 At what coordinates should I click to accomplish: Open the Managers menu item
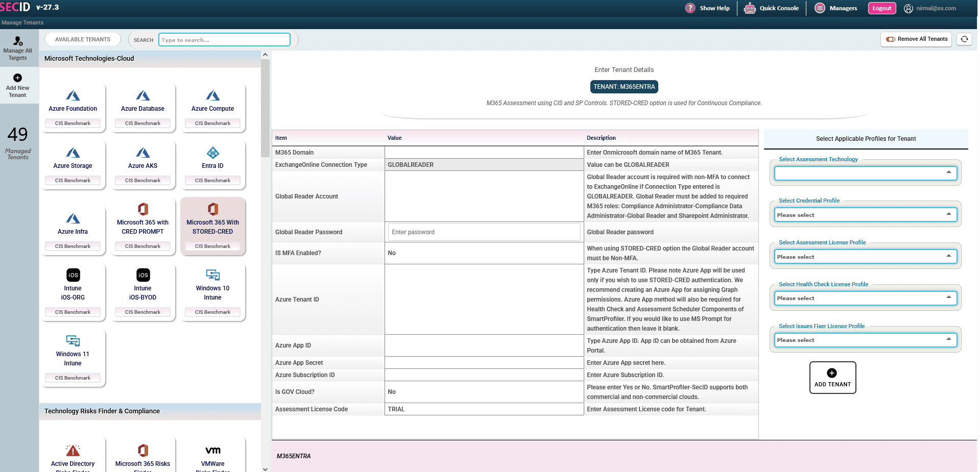pyautogui.click(x=843, y=8)
